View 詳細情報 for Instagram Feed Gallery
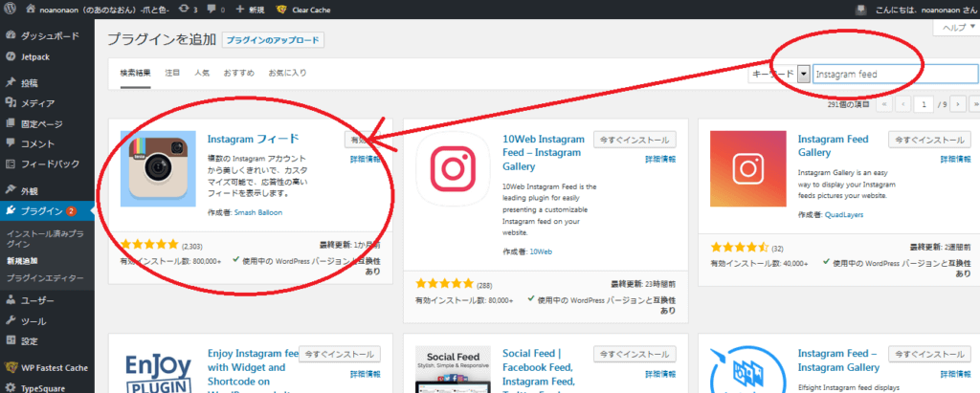Image resolution: width=980 pixels, height=393 pixels. pyautogui.click(x=956, y=160)
